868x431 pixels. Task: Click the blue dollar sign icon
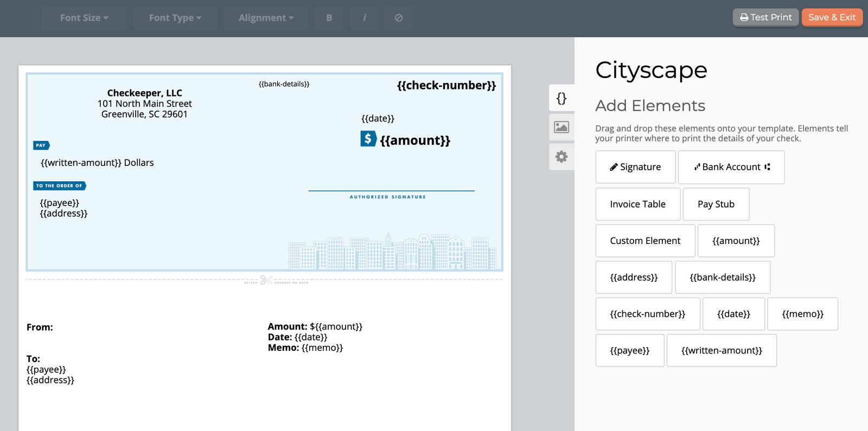(x=368, y=139)
